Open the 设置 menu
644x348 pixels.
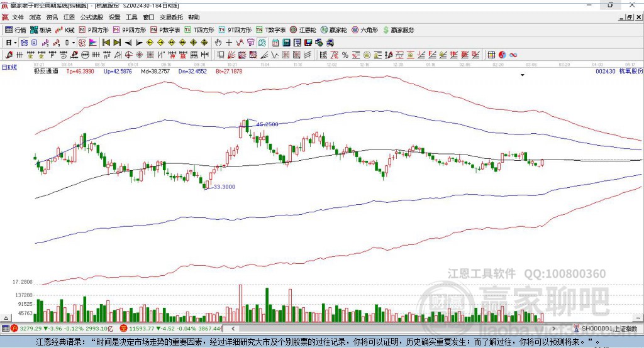coord(114,17)
